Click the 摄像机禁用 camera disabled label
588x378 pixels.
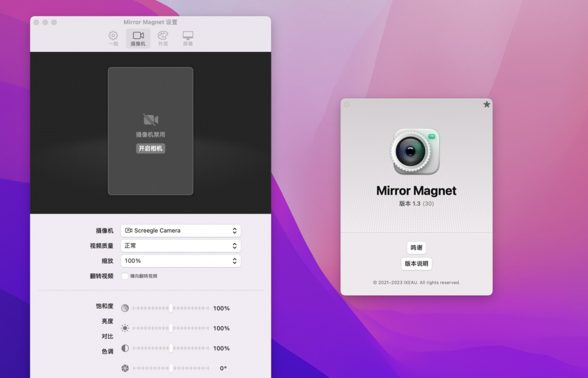click(x=151, y=135)
